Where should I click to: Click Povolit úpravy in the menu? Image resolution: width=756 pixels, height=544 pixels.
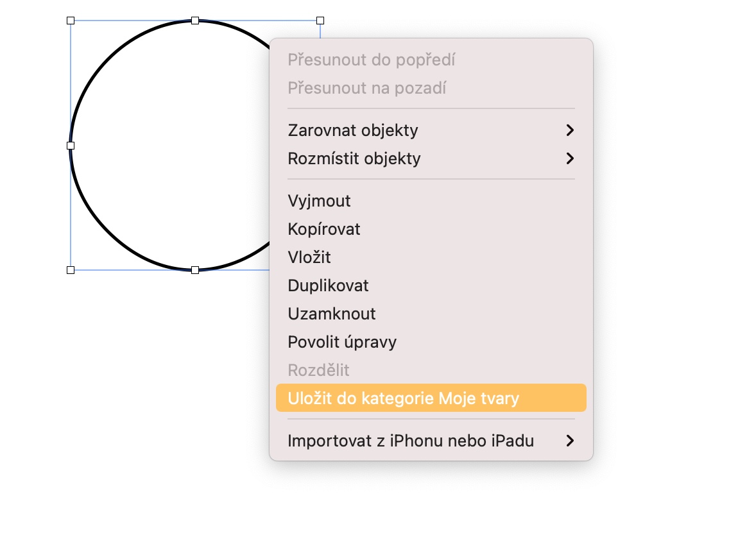[x=342, y=342]
